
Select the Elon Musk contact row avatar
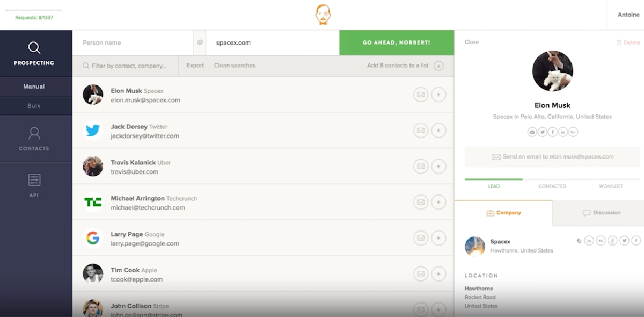tap(93, 95)
